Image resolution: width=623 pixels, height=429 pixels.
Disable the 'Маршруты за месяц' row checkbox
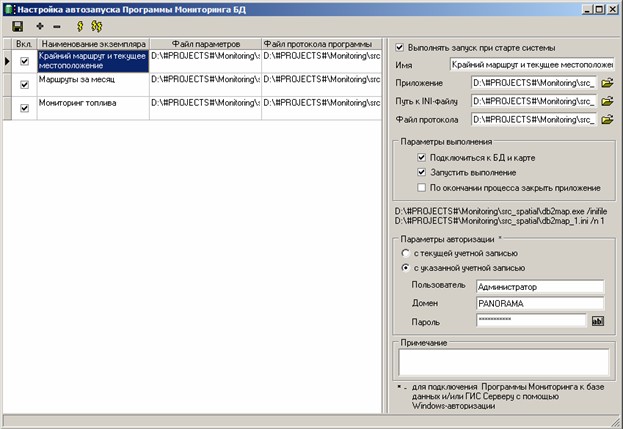[24, 86]
